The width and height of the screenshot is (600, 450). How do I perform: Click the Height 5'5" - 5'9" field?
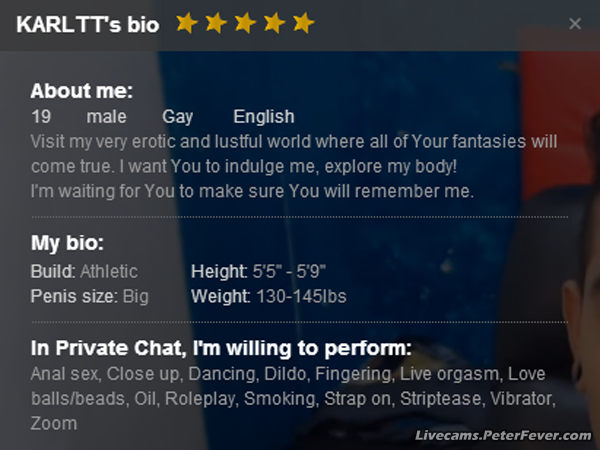(258, 271)
